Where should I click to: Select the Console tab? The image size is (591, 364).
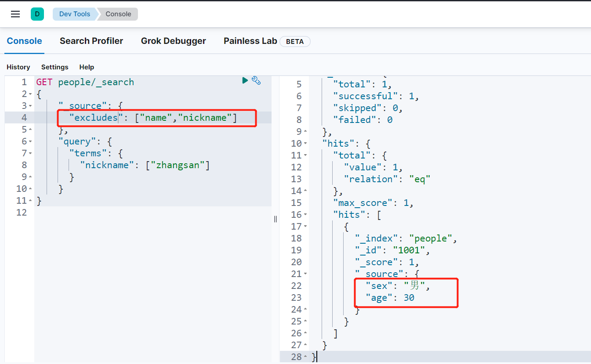[x=24, y=41]
